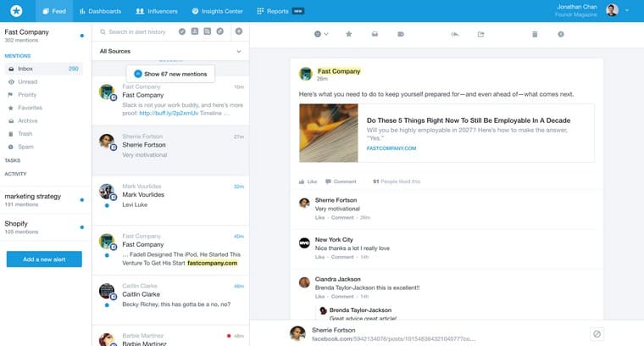This screenshot has height=346, width=644.
Task: Open the article thumbnail image
Action: click(329, 132)
